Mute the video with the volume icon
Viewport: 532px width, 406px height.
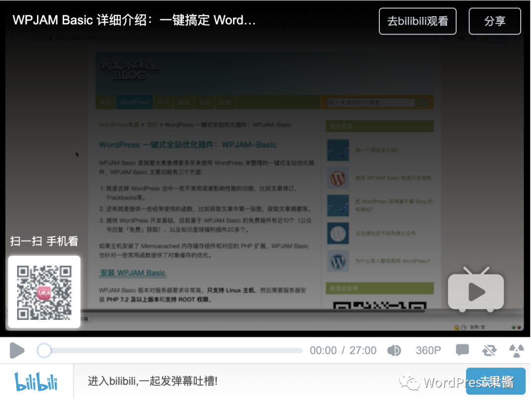(394, 350)
